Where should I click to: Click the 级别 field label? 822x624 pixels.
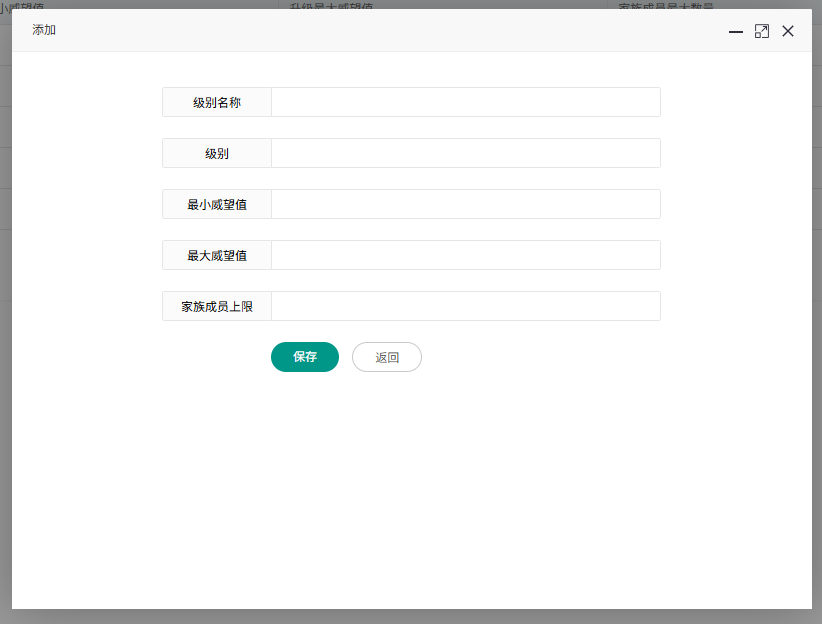(217, 153)
